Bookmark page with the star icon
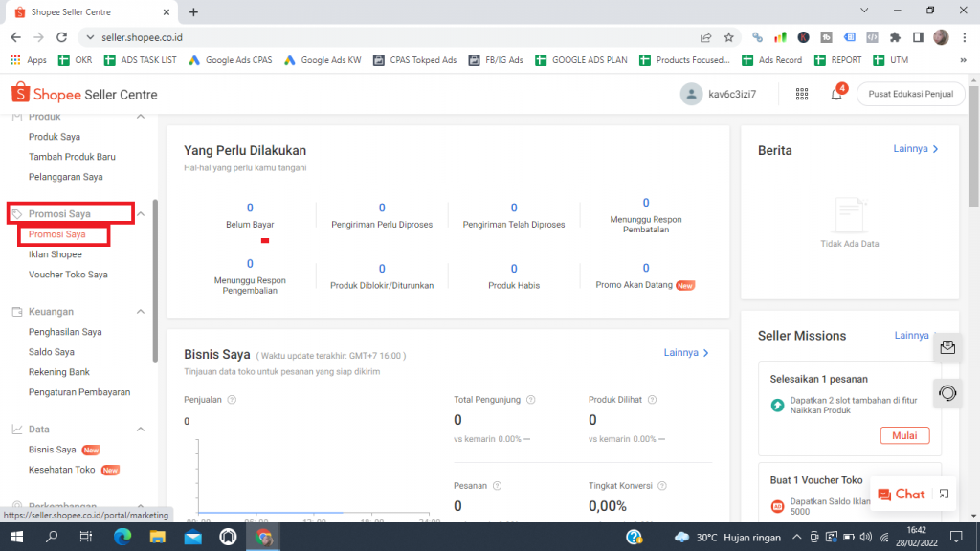The width and height of the screenshot is (980, 551). click(728, 37)
